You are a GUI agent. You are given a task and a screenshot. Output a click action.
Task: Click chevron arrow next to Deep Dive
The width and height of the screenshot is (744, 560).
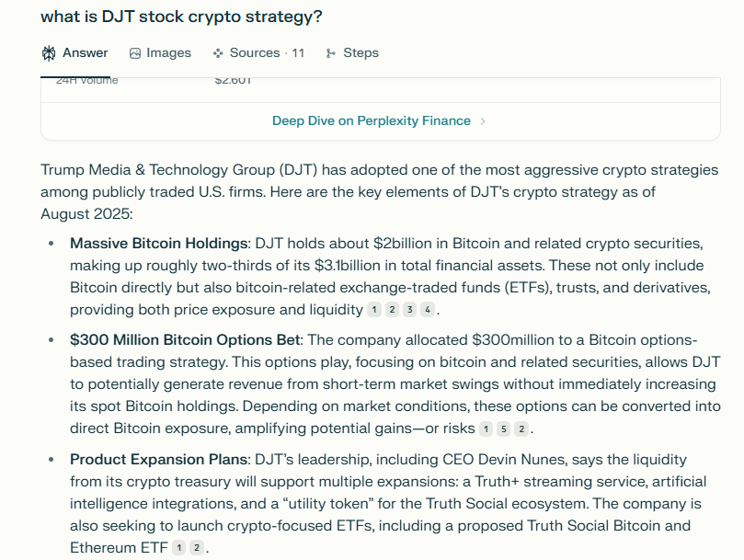483,121
